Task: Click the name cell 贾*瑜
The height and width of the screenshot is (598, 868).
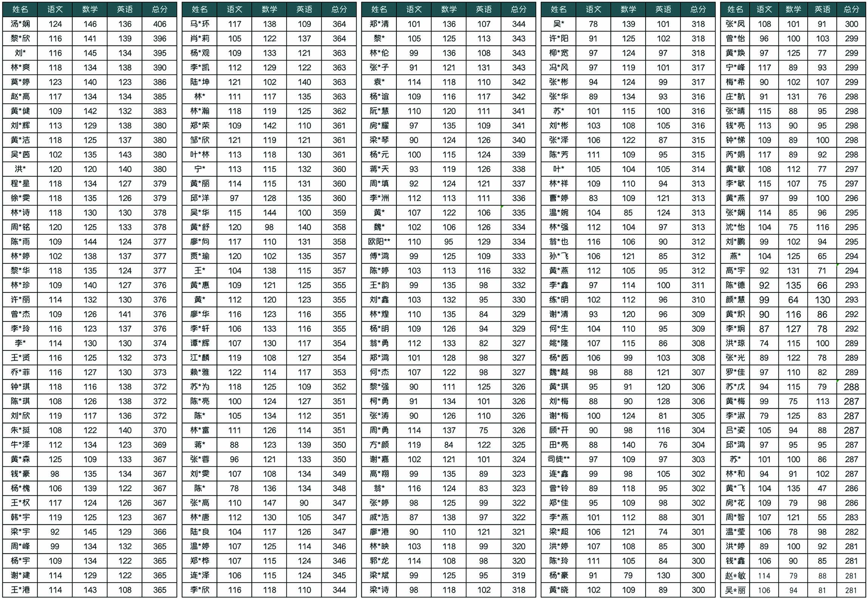Action: pyautogui.click(x=200, y=256)
